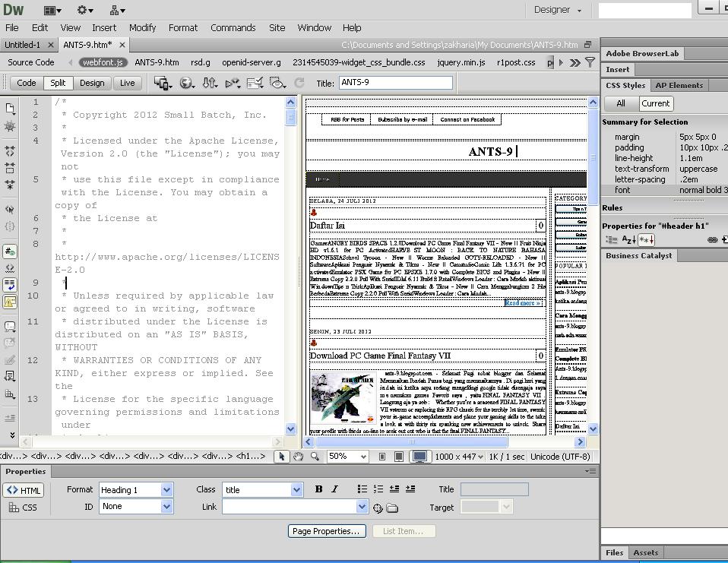Open the Class dropdown set to title

coord(262,489)
